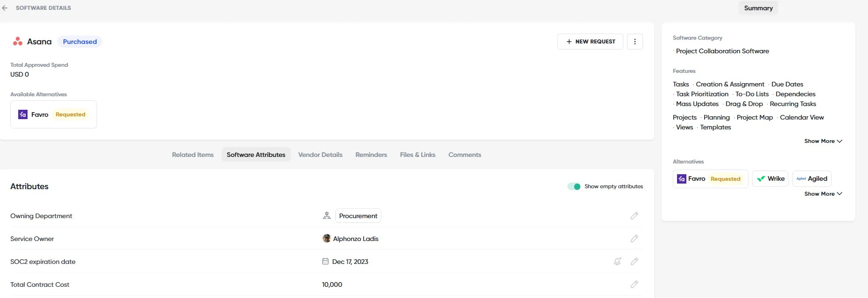This screenshot has height=298, width=868.
Task: Open the Agiled alternative chip
Action: [x=812, y=179]
